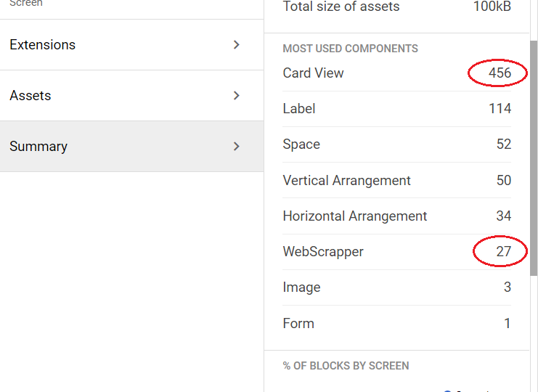Click the Card View component row
This screenshot has height=392, width=538.
coord(313,73)
